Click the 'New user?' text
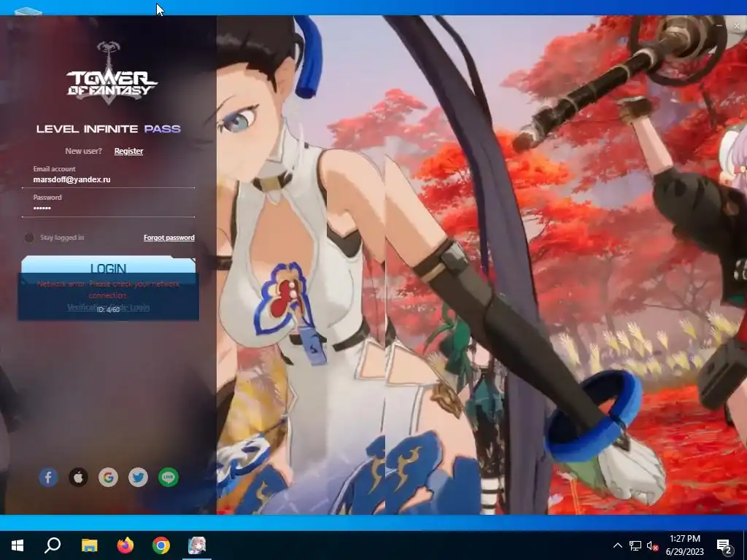 (83, 151)
